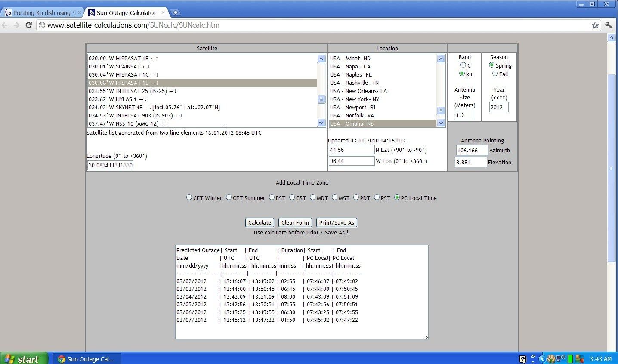Viewport: 618px width, 364px height.
Task: Select CET Summer time zone
Action: (x=229, y=197)
